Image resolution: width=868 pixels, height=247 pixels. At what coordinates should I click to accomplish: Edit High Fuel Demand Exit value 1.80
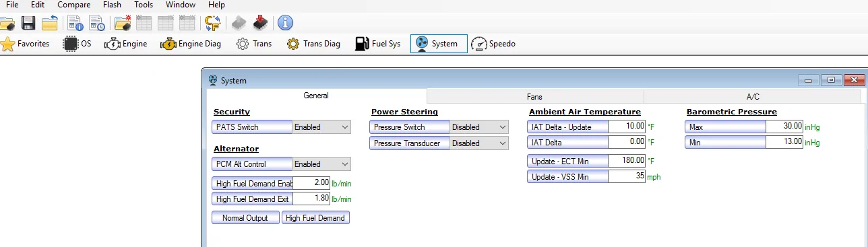(311, 199)
